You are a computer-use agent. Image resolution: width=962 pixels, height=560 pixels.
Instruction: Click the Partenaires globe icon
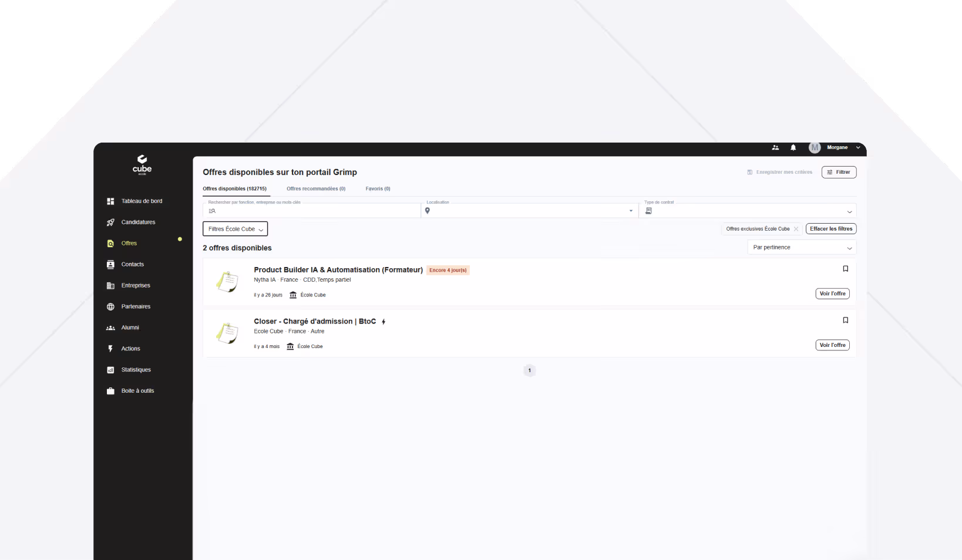110,307
